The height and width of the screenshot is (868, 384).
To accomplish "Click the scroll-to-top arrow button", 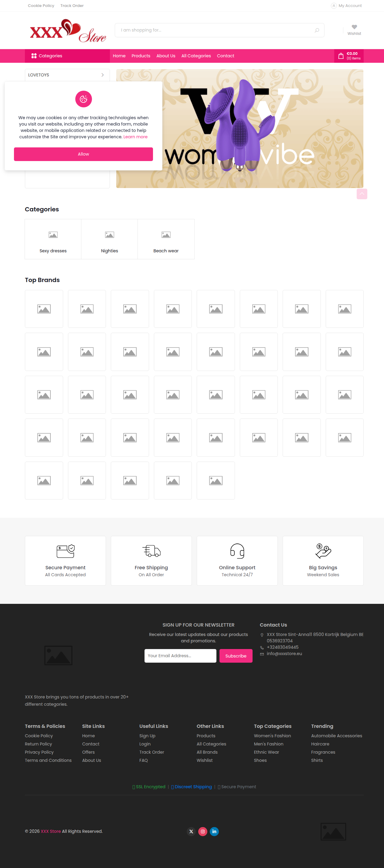I will 362,194.
